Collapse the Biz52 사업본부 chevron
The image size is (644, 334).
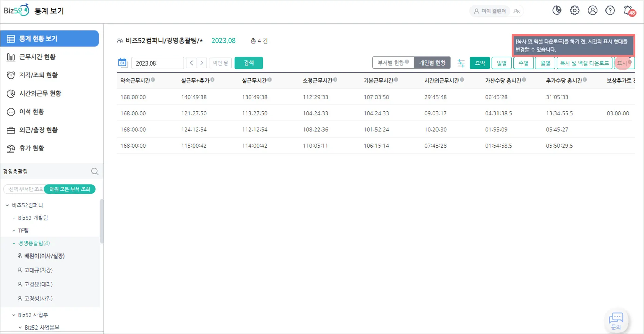pos(20,328)
